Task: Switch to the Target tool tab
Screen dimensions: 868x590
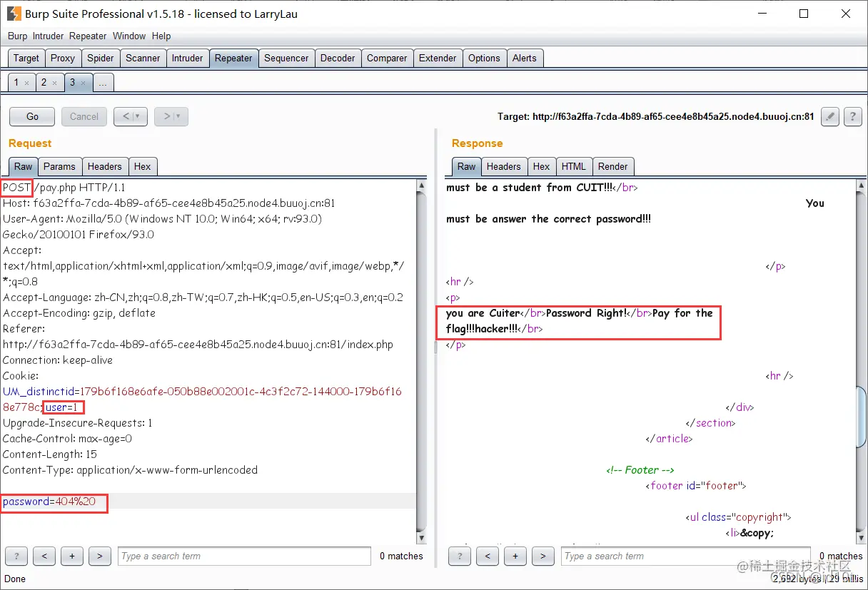Action: tap(26, 59)
